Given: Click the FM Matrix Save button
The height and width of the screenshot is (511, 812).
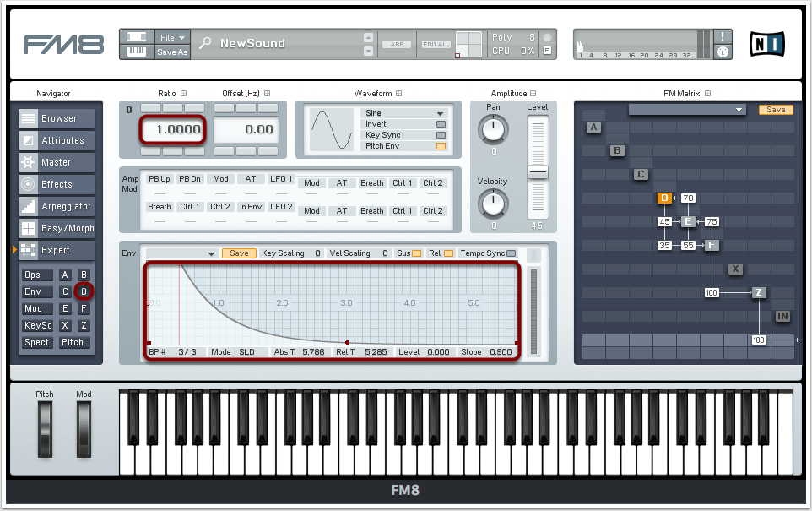Looking at the screenshot, I should [x=775, y=110].
